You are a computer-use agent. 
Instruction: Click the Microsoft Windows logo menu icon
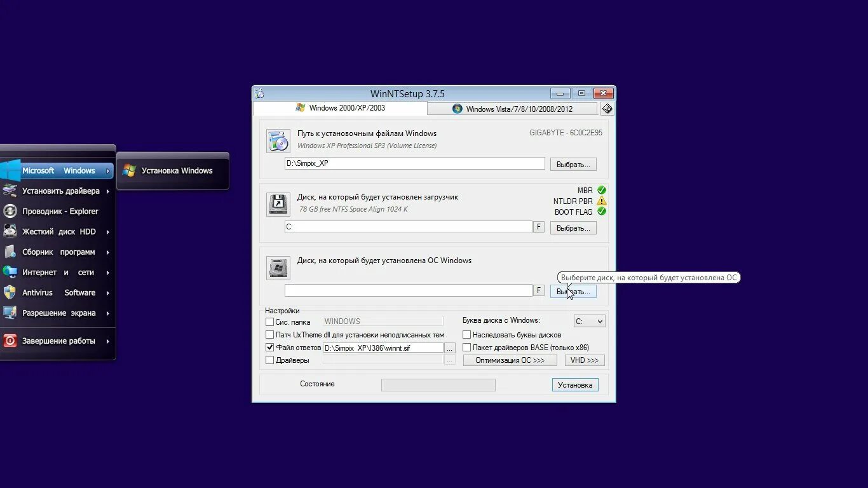pos(10,170)
